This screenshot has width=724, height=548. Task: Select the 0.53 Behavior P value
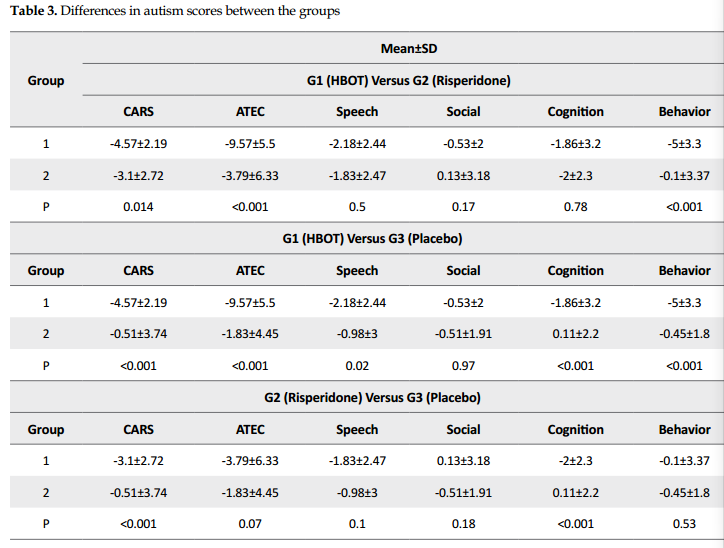point(684,524)
